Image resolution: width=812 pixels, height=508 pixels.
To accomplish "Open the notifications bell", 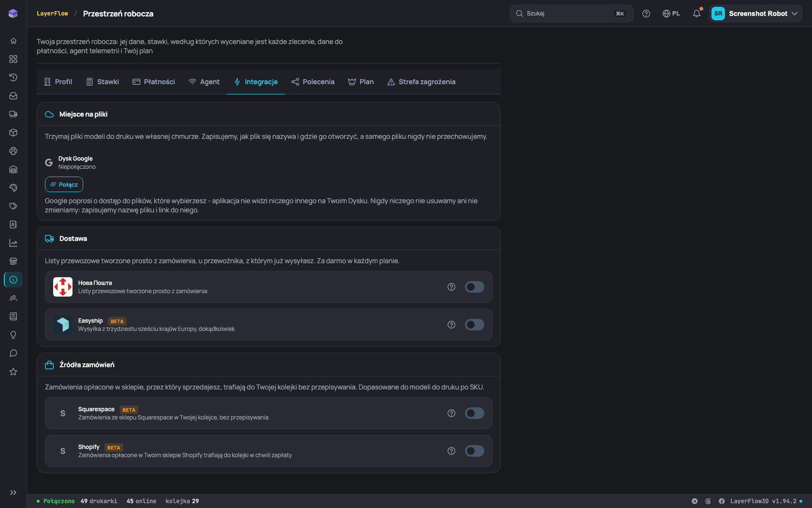I will click(696, 14).
